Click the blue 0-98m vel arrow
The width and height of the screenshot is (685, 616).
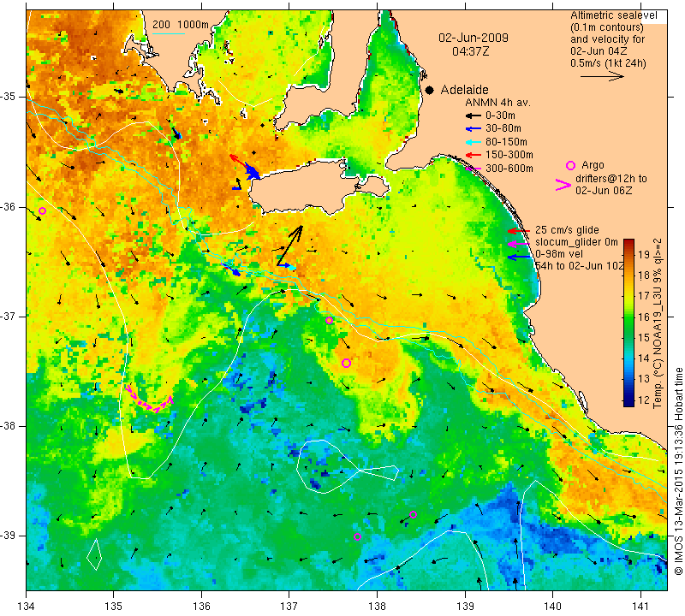519,258
